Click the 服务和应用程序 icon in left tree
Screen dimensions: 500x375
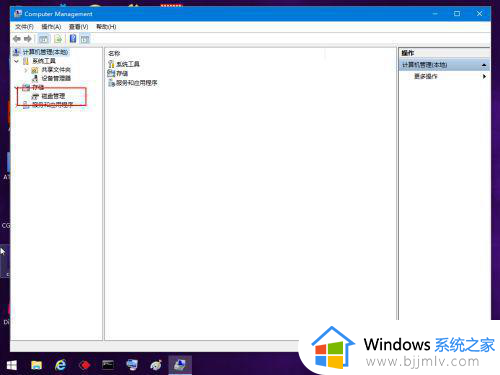coord(26,105)
